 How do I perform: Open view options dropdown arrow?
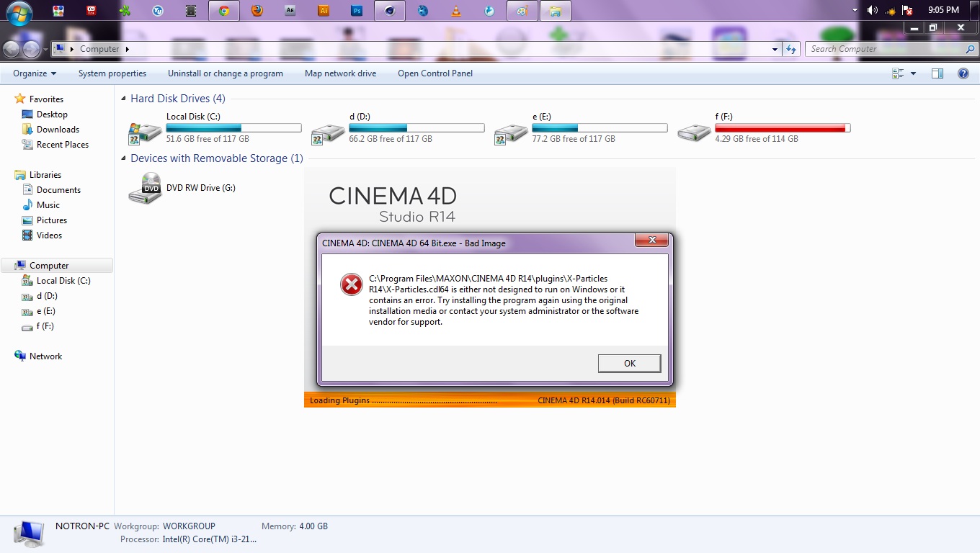pos(914,73)
